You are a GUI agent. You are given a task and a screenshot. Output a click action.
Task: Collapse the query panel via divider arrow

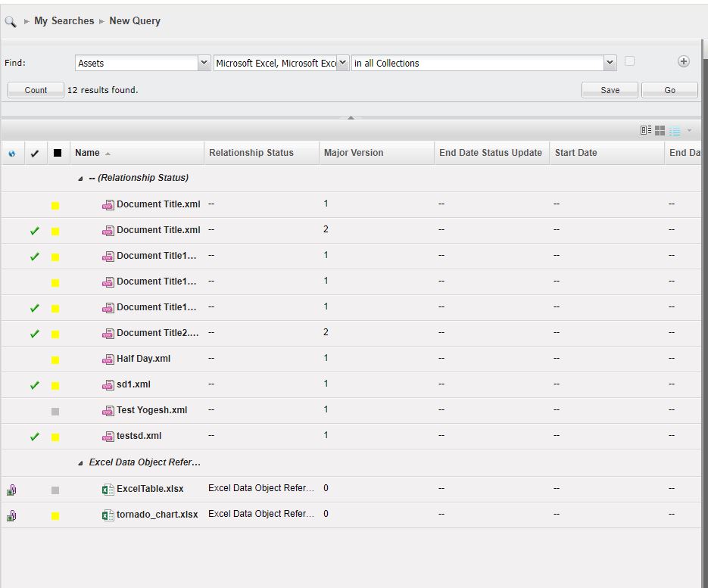click(x=351, y=118)
